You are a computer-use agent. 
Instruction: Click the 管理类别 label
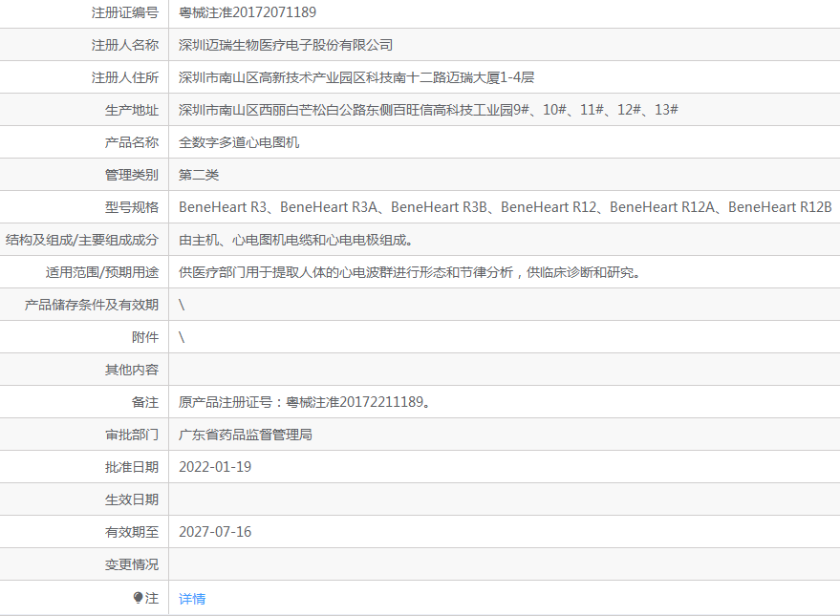click(132, 175)
